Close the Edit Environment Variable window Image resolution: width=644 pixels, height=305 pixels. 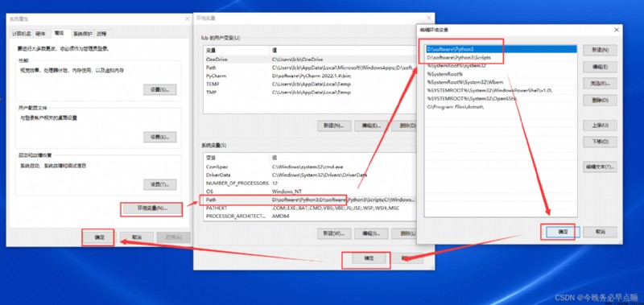pyautogui.click(x=616, y=30)
